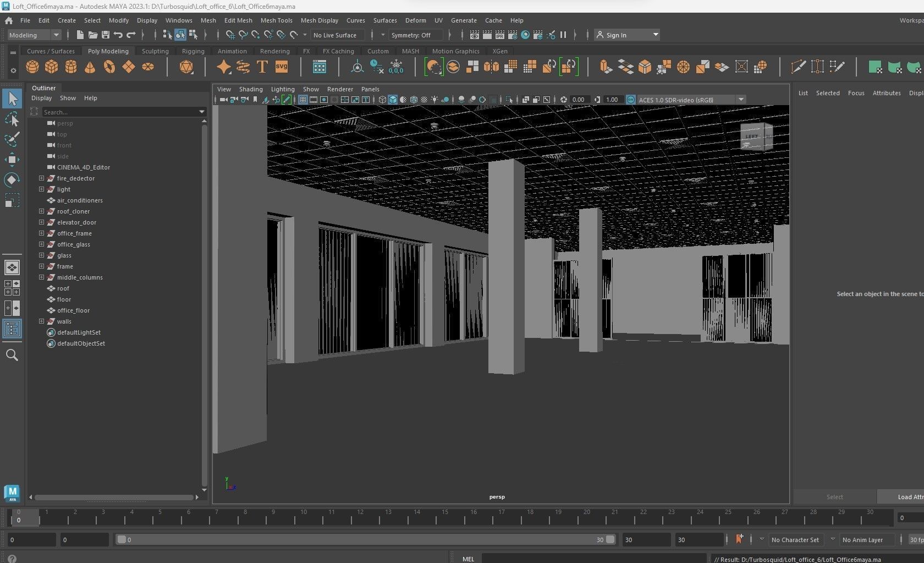The height and width of the screenshot is (563, 924).
Task: Switch to the Sculpting shelf tab
Action: 155,51
